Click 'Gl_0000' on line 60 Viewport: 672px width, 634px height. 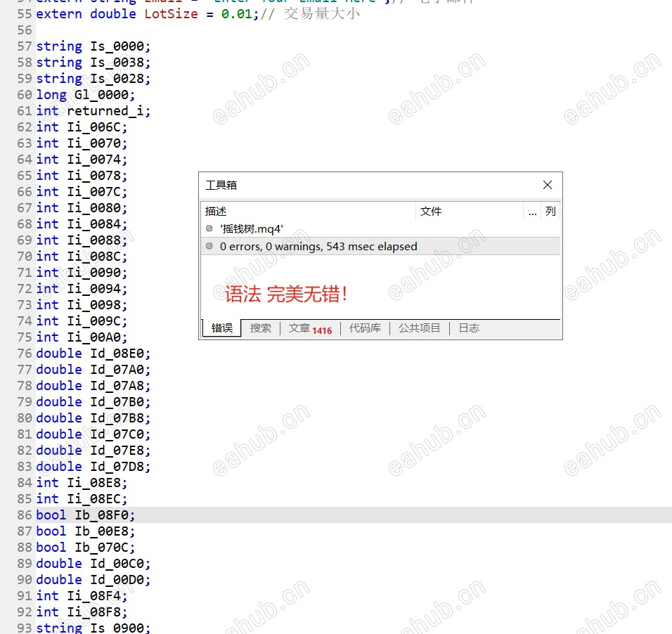[101, 95]
